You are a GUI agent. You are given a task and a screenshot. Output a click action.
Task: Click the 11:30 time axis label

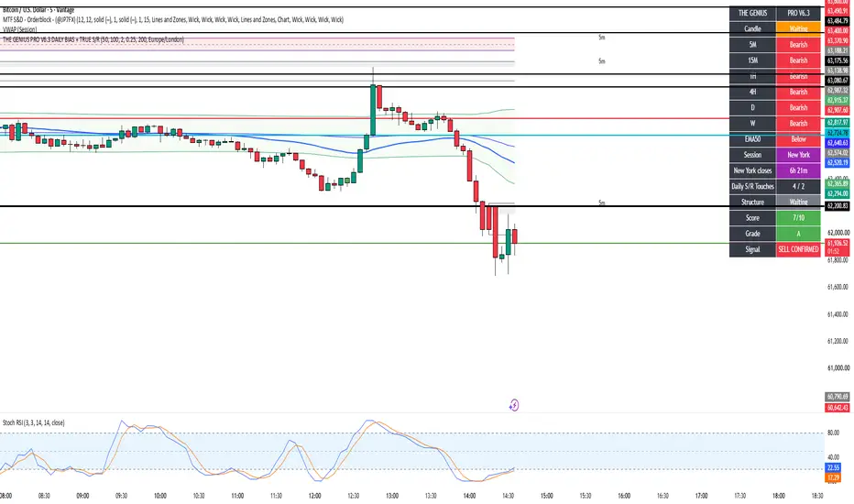276,496
